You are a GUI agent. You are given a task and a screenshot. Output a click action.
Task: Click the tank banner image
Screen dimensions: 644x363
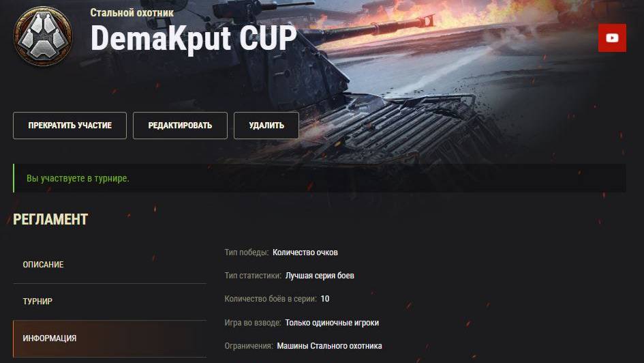(x=411, y=82)
